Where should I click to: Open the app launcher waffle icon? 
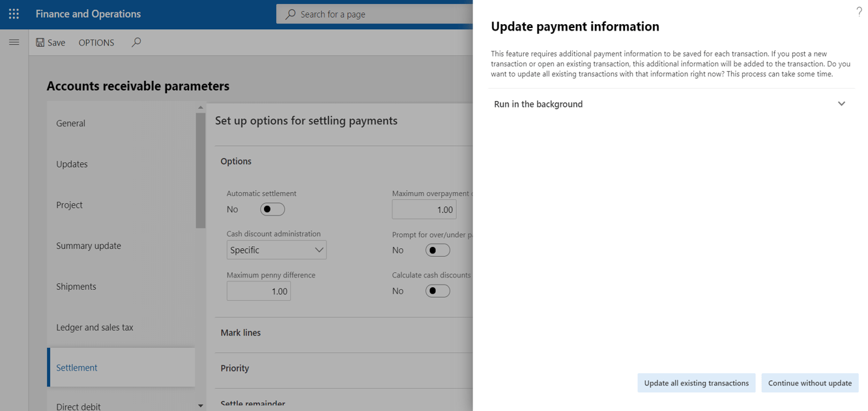14,14
